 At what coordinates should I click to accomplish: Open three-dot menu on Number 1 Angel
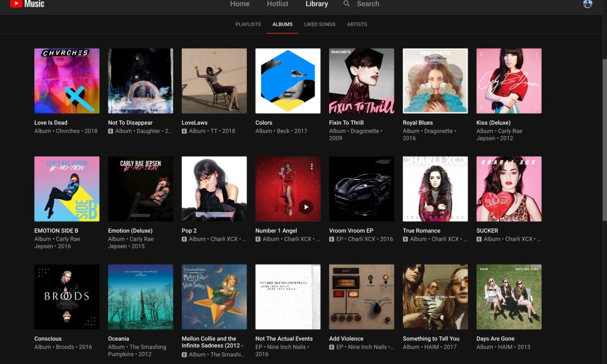pos(311,166)
